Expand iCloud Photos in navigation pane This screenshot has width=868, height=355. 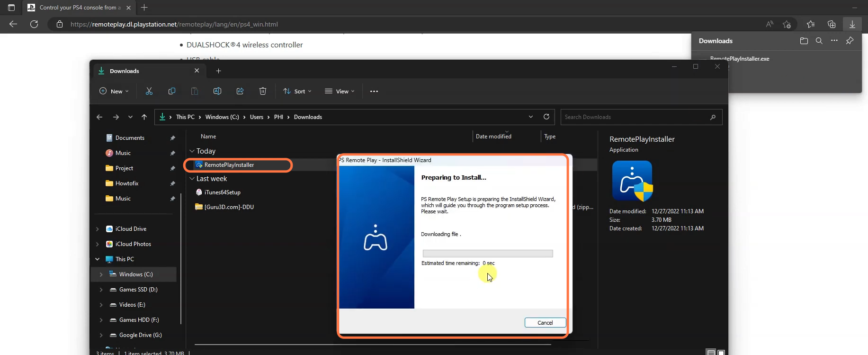(98, 244)
